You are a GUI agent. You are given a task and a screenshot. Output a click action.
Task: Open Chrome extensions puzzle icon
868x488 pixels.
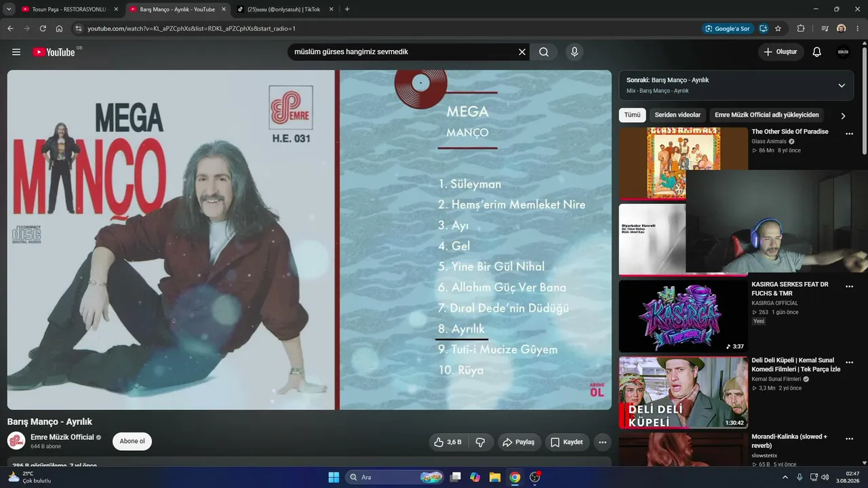(801, 28)
